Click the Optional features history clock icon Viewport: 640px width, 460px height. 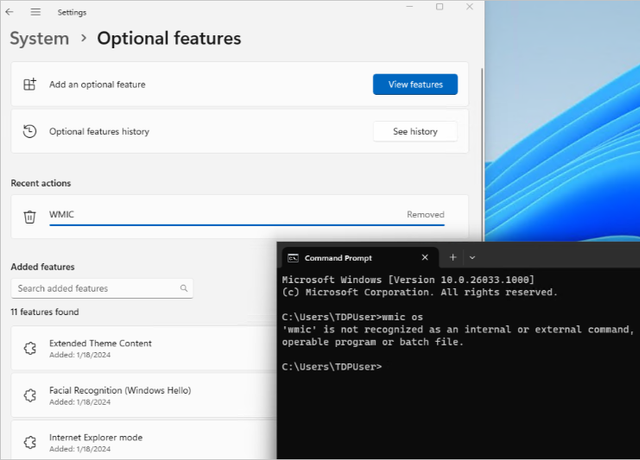(x=29, y=131)
